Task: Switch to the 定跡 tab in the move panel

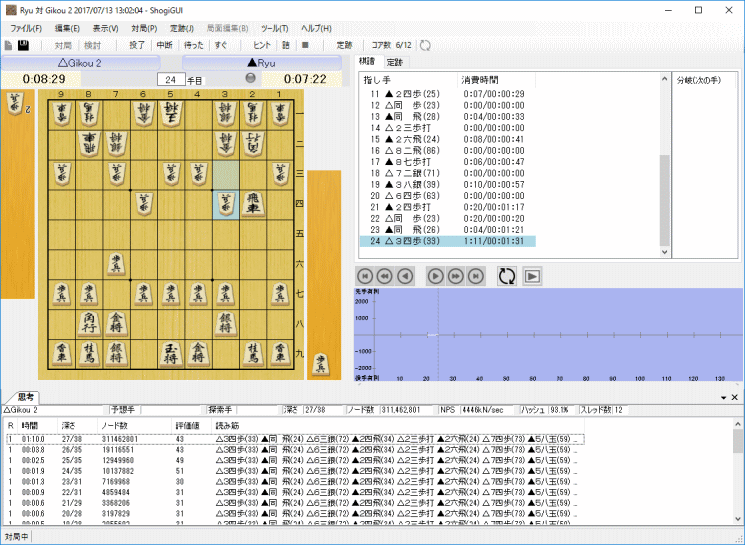Action: click(x=395, y=62)
